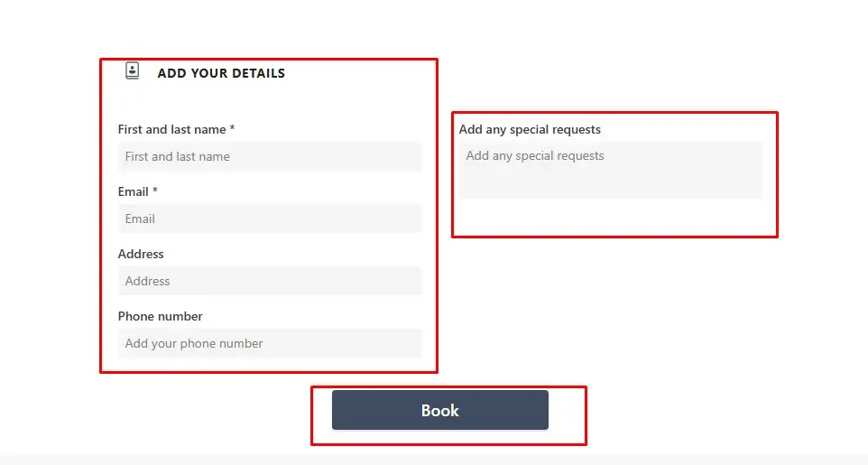Viewport: 868px width, 465px height.
Task: Click the "Add any special requests" label
Action: 530,129
